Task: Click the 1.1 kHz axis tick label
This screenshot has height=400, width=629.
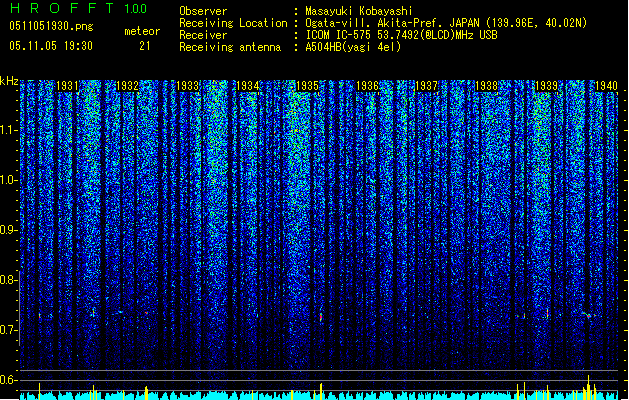Action: [8, 130]
